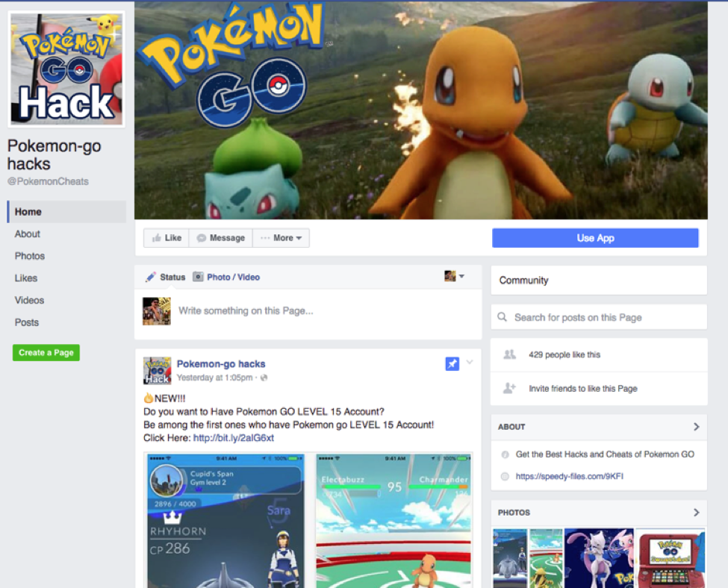Open the About section in sidebar

[28, 234]
